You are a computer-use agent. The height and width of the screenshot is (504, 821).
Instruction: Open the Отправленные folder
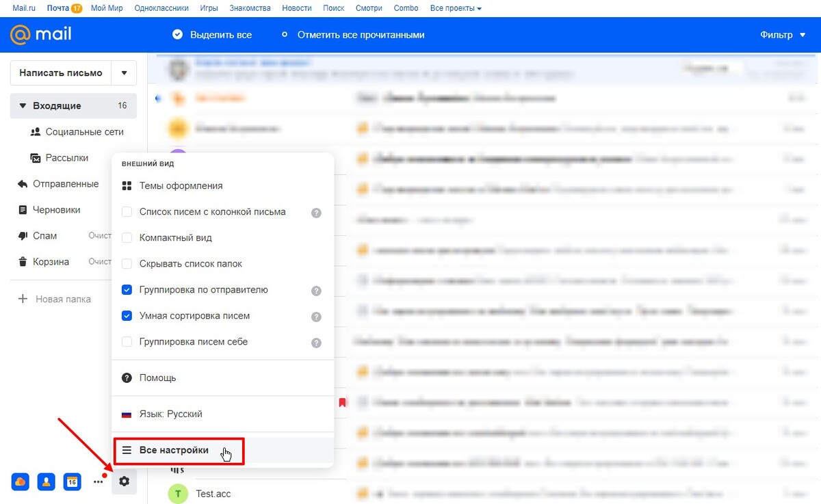click(66, 184)
